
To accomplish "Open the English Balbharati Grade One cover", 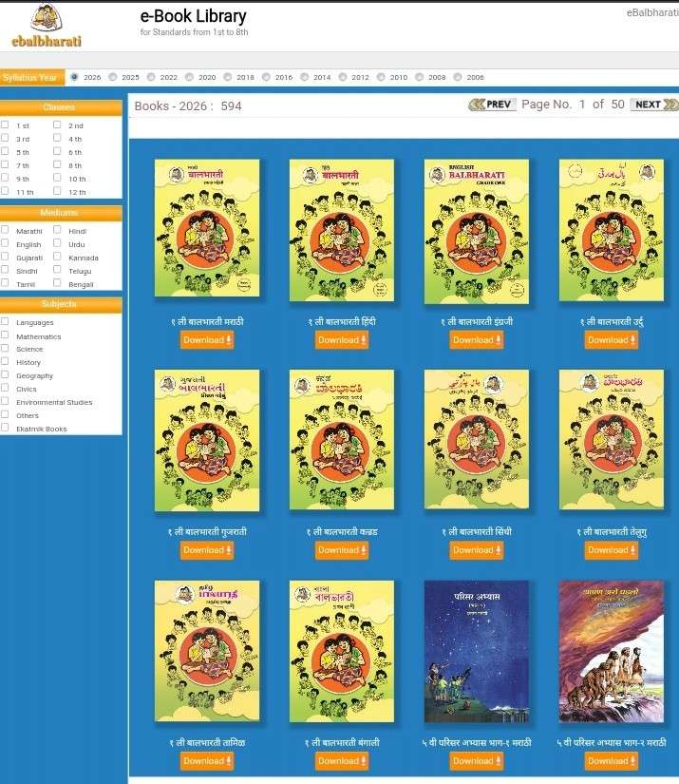I will [477, 231].
